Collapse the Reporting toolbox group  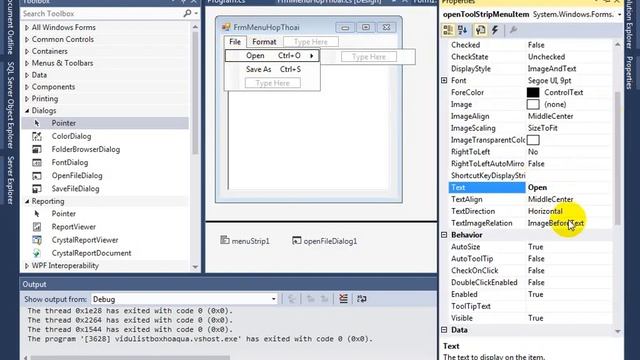(x=27, y=201)
